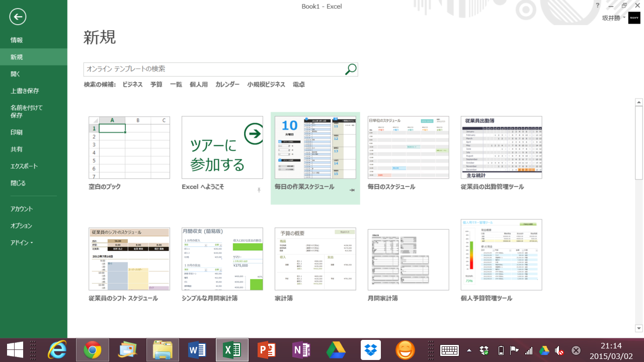Viewport: 644px width, 362px height.
Task: Click the back arrow circle icon
Action: coord(18,17)
